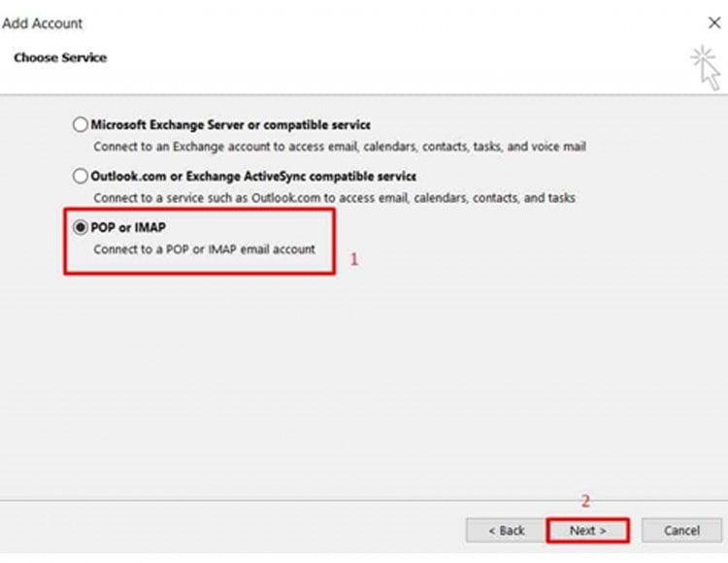Click the 'Microsoft Exchange Server or compatible service' label
Viewport: 728px width, 563px height.
[230, 125]
